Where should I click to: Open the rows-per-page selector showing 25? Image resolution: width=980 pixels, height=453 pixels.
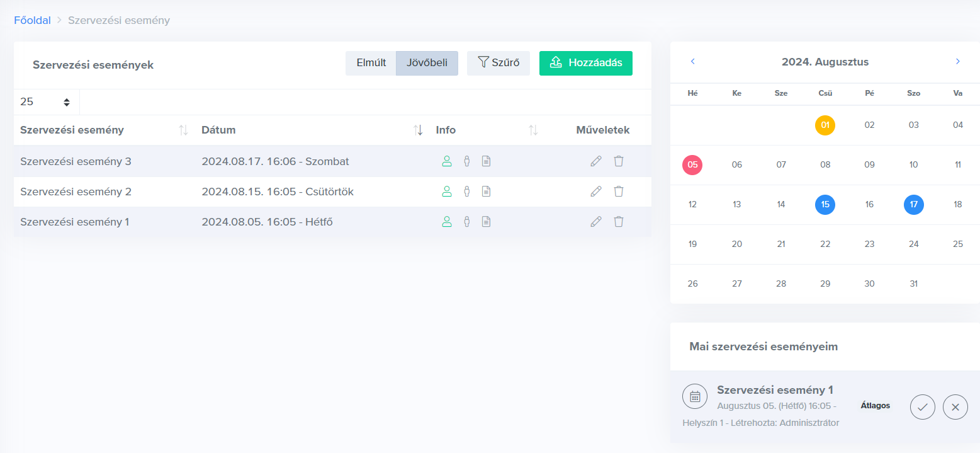(x=47, y=102)
